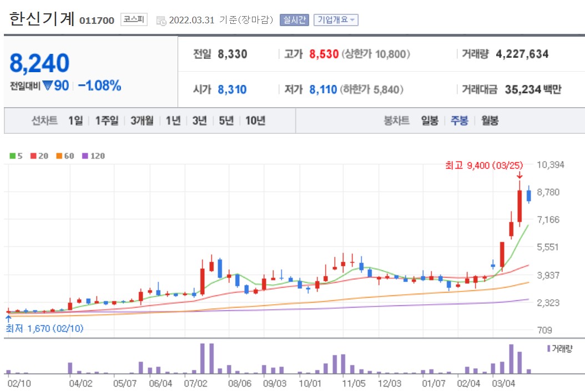
Task: Click the 전일 8,330 value
Action: pos(233,54)
